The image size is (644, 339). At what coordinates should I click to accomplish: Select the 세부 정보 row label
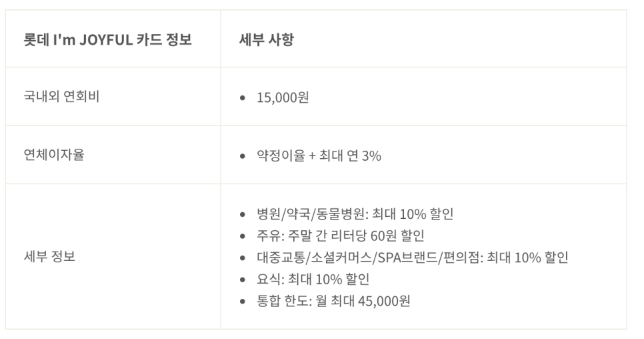[x=49, y=256]
